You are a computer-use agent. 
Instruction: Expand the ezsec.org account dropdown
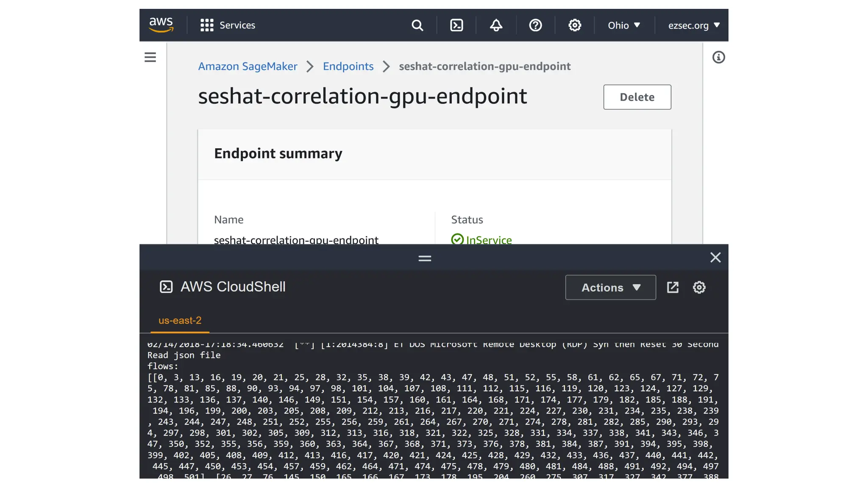[x=694, y=25]
